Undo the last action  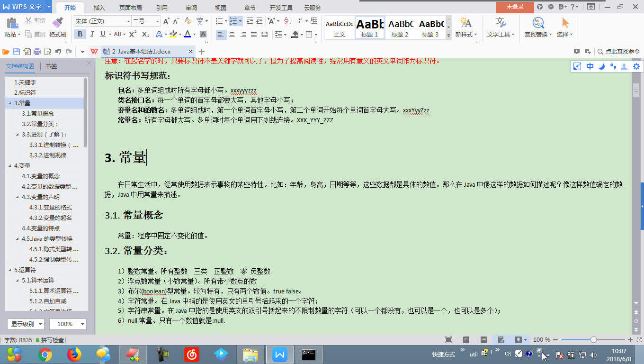tap(58, 52)
